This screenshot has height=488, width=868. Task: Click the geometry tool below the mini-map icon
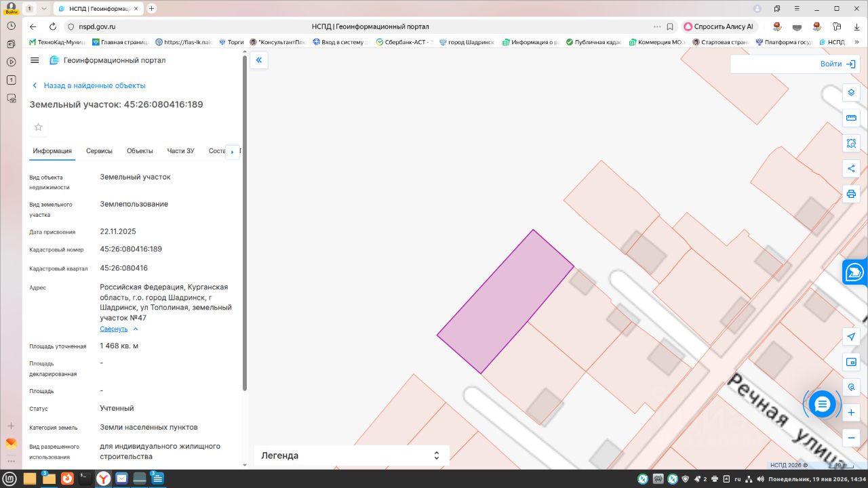click(x=851, y=388)
